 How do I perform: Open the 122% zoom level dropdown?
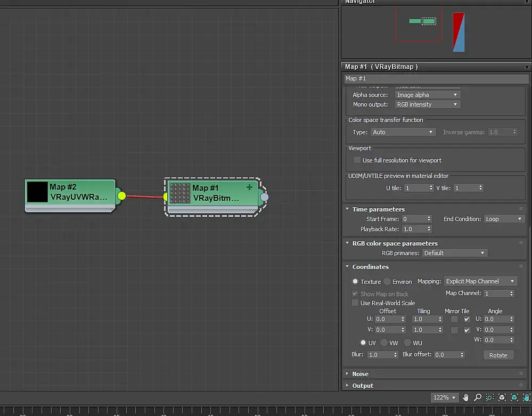click(x=444, y=397)
